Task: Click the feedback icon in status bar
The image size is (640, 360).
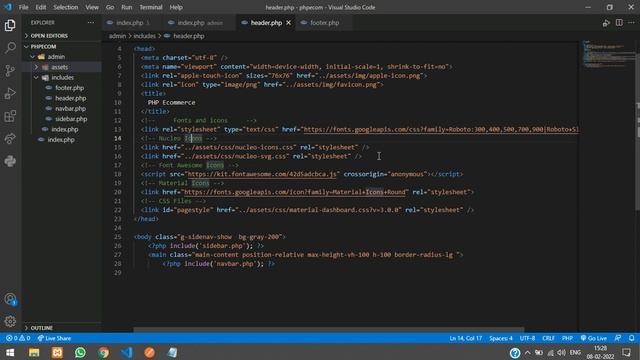Action: (618, 338)
